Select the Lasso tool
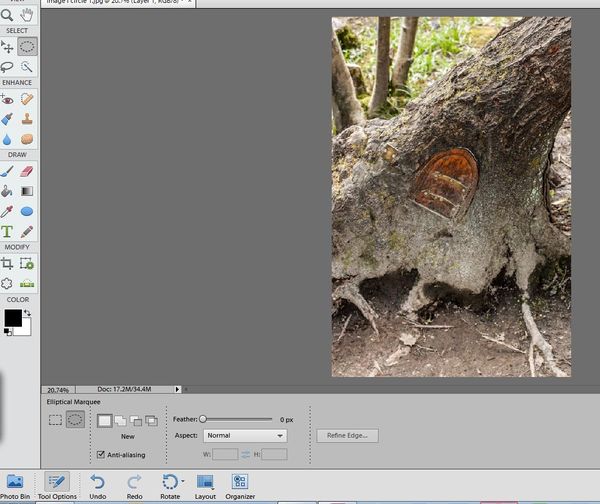This screenshot has height=504, width=600. (7, 67)
